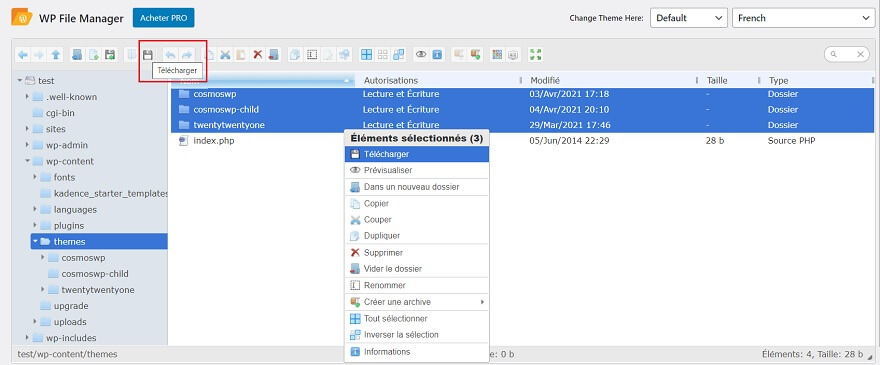This screenshot has width=880, height=365.
Task: Click the extract archive toolbar icon
Action: point(458,54)
